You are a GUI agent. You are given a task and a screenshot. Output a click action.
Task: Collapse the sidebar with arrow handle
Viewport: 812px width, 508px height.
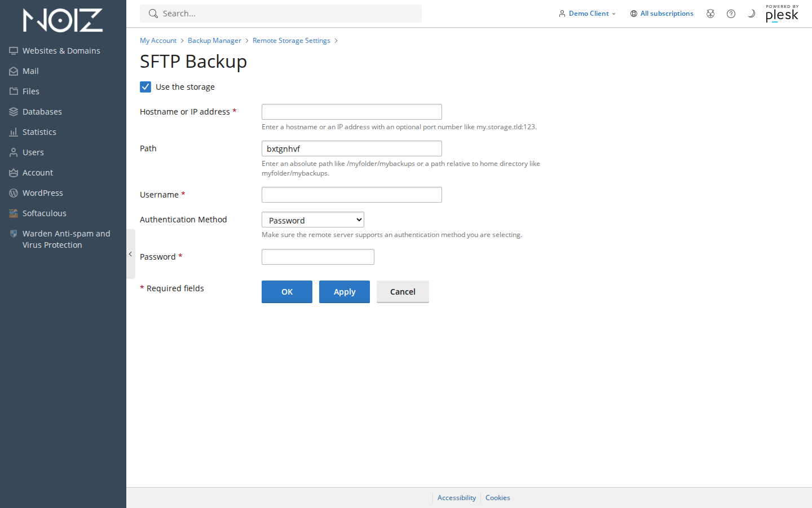coord(131,254)
